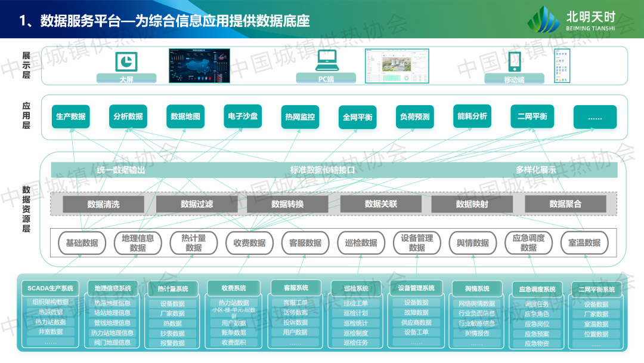Click the 数据清洗 processing block
Viewport: 644px width, 363px height.
pyautogui.click(x=103, y=204)
